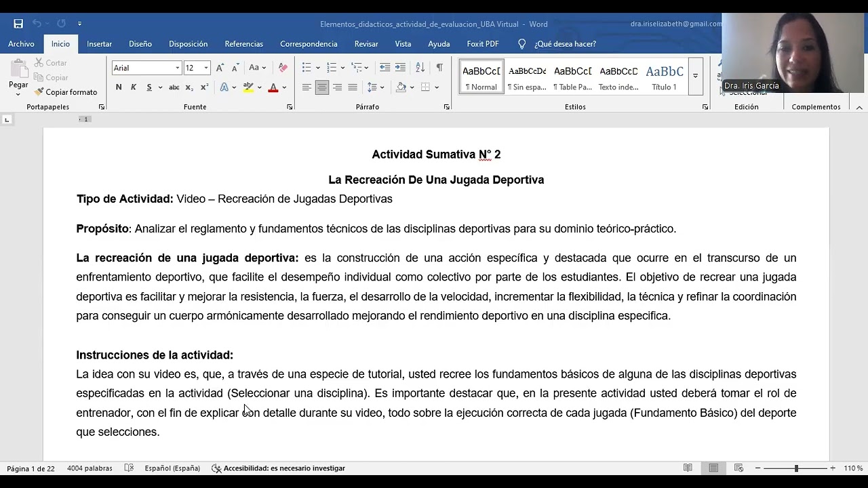Toggle center alignment button
Image resolution: width=868 pixels, height=488 pixels.
(322, 87)
